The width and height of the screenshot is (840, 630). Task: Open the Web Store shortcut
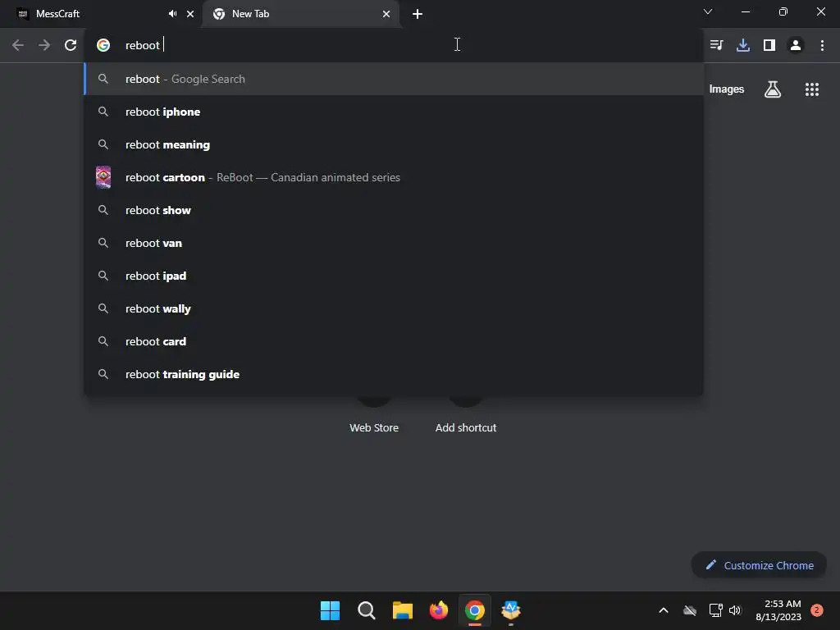374,427
